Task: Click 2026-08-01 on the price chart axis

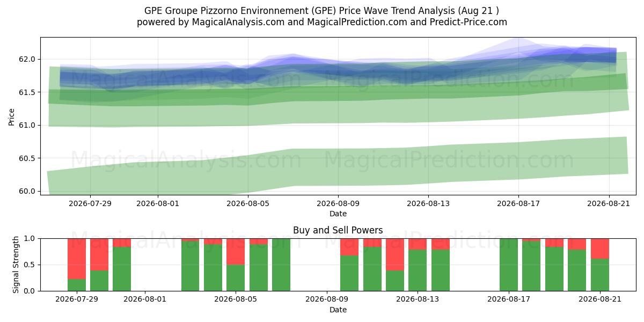Action: [157, 203]
